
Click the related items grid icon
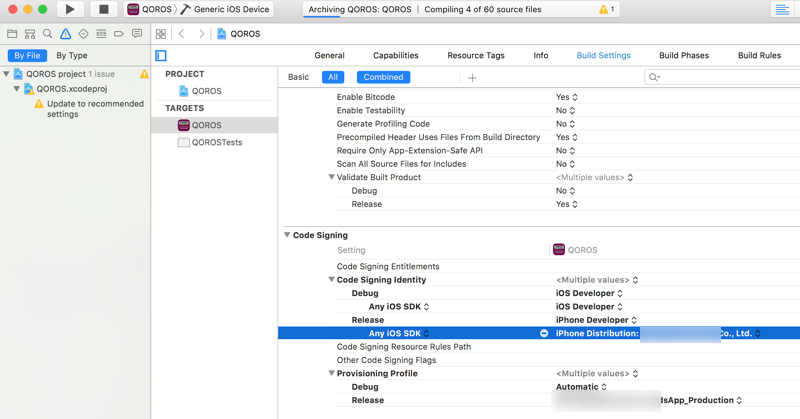point(161,34)
